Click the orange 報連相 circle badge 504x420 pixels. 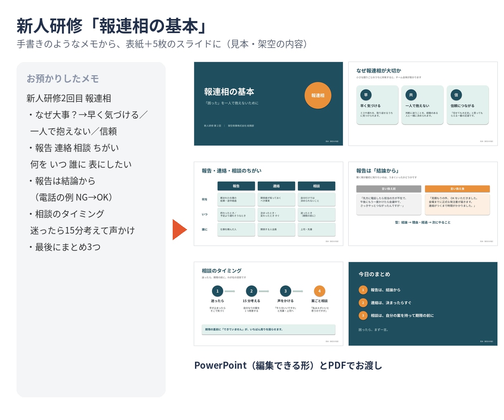pos(318,95)
